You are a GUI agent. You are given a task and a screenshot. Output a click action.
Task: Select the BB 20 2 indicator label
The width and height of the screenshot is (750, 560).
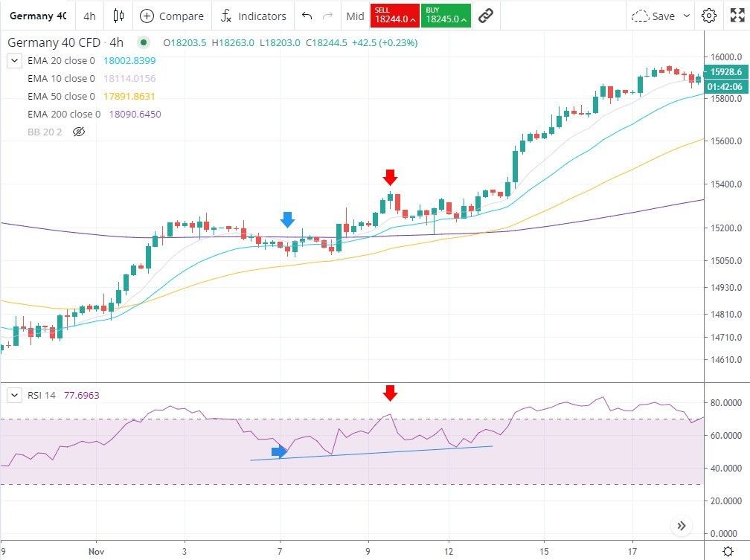click(45, 132)
